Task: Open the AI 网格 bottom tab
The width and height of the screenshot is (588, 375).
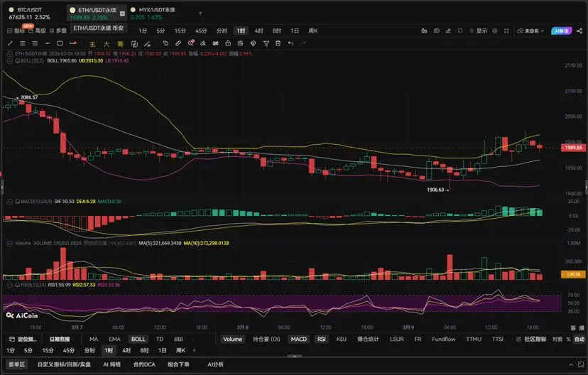Action: 111,364
